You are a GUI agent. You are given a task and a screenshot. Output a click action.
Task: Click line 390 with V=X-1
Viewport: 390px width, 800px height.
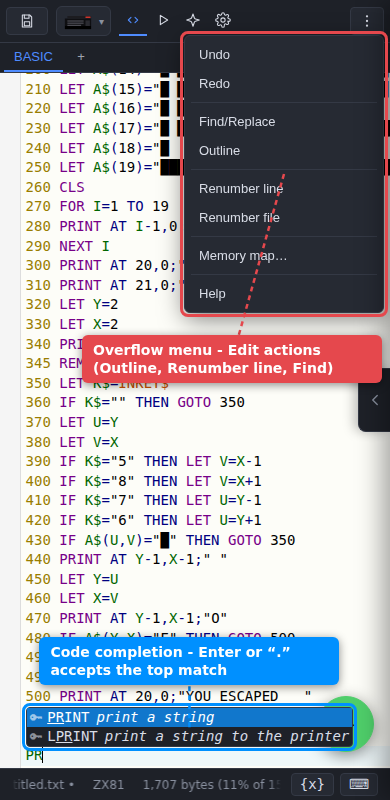tap(143, 462)
